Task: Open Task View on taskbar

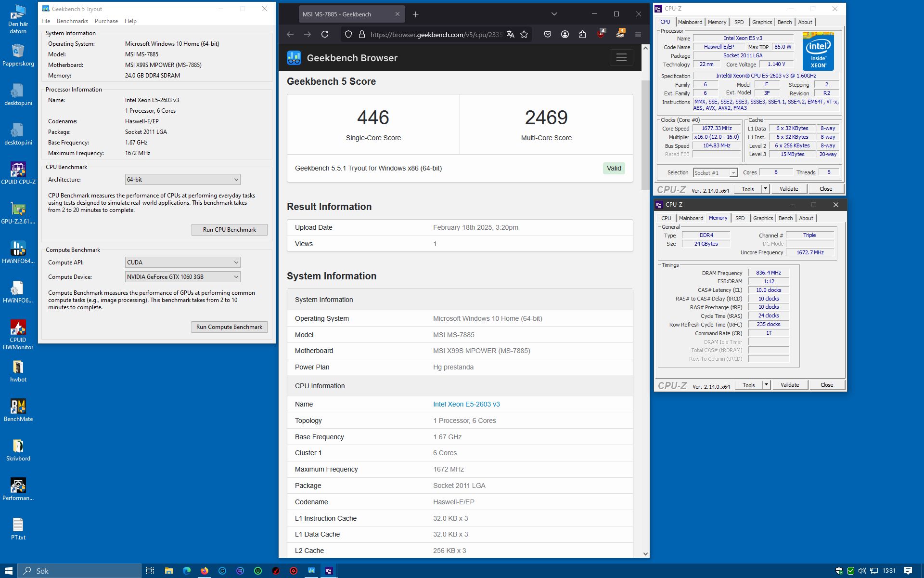Action: pyautogui.click(x=150, y=571)
